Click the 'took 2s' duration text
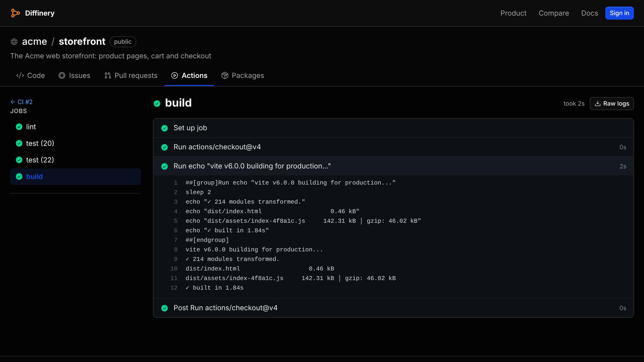The width and height of the screenshot is (644, 362). coord(574,104)
